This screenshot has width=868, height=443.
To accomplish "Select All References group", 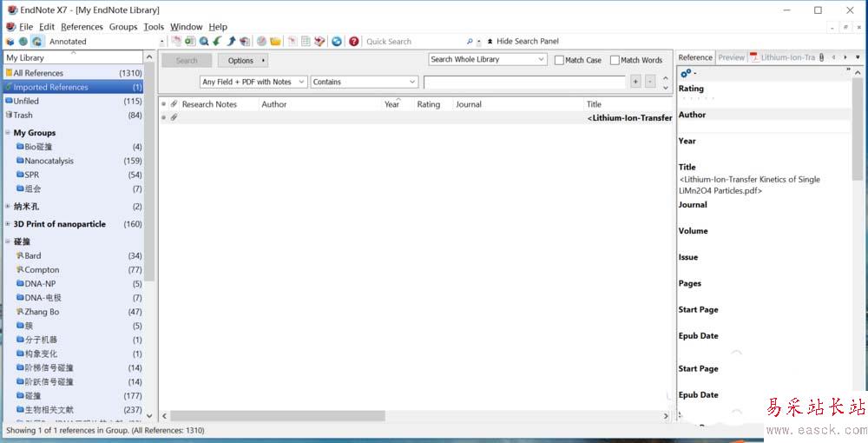I will pyautogui.click(x=74, y=73).
